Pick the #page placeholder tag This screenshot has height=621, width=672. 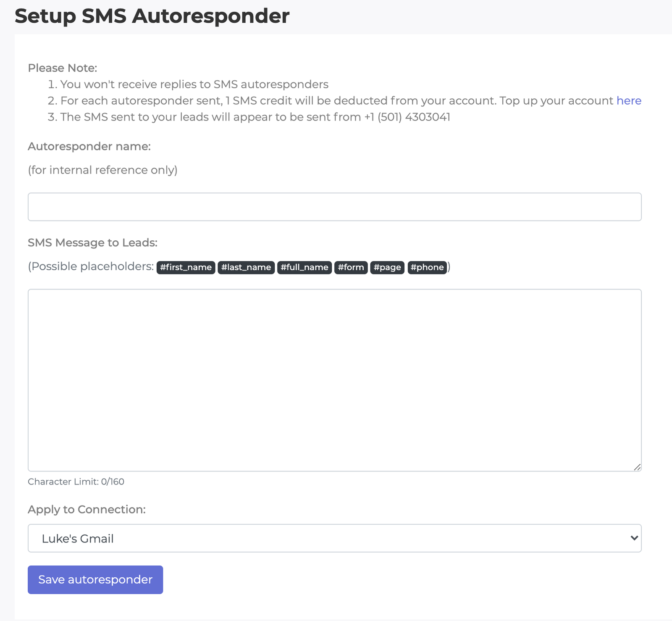387,267
